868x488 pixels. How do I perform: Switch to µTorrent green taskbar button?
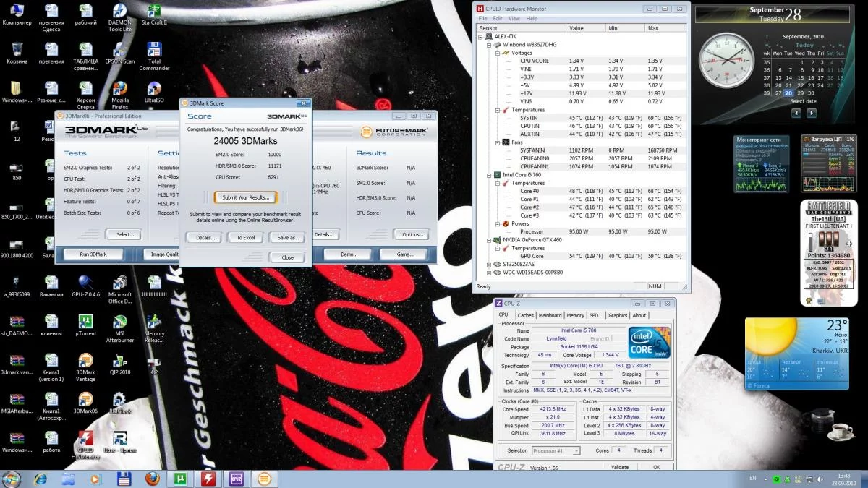[x=180, y=479]
